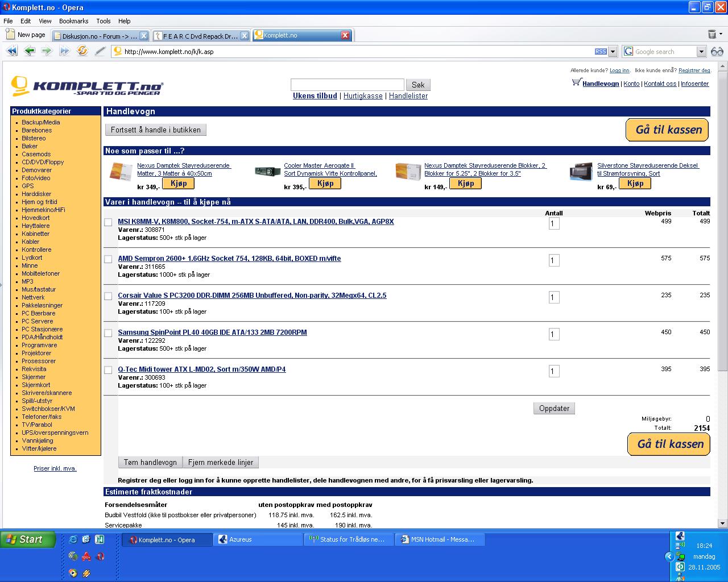
Task: Click the New page icon on the tab bar
Action: (x=10, y=35)
